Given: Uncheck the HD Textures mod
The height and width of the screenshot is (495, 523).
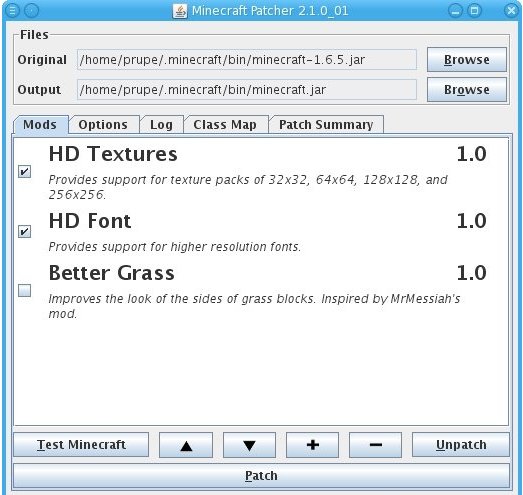Looking at the screenshot, I should [24, 171].
